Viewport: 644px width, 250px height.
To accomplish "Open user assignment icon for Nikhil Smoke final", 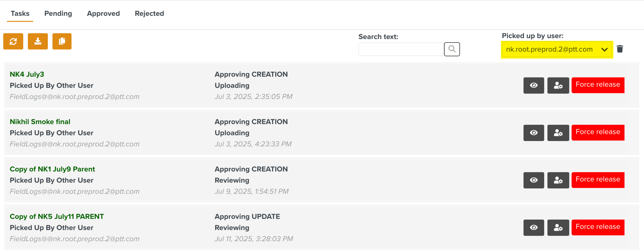I will (x=558, y=133).
